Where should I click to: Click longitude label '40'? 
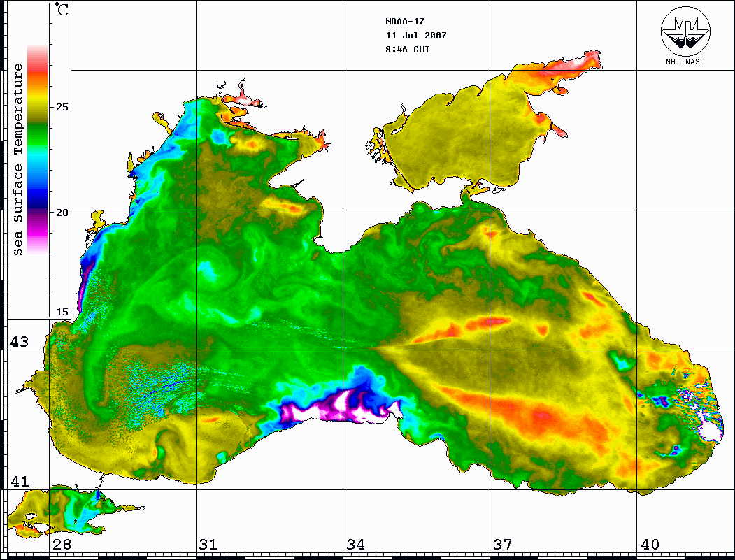pos(650,545)
